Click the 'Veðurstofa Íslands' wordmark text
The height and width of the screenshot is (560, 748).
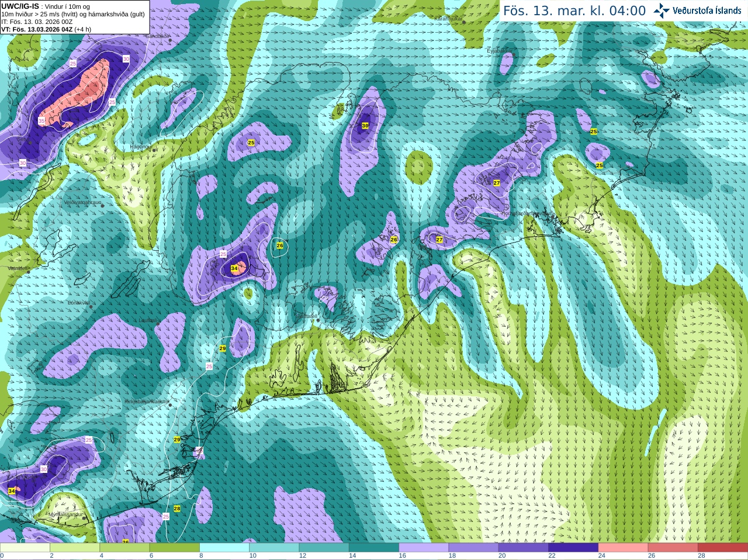[x=707, y=11]
